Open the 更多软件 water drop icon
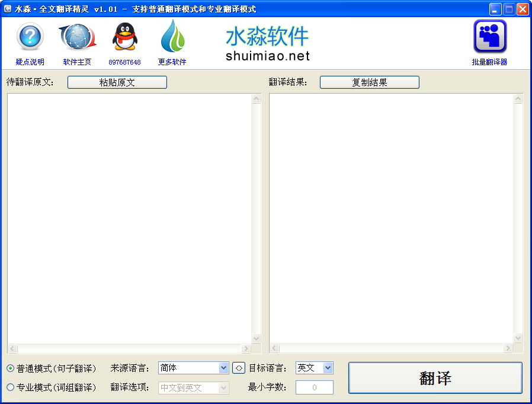 tap(172, 36)
